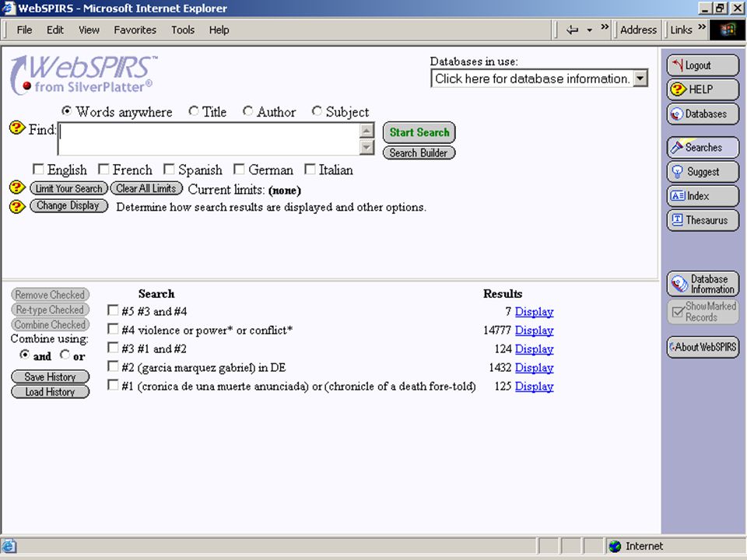Open the Thesaurus tool
The height and width of the screenshot is (560, 747).
[x=703, y=220]
